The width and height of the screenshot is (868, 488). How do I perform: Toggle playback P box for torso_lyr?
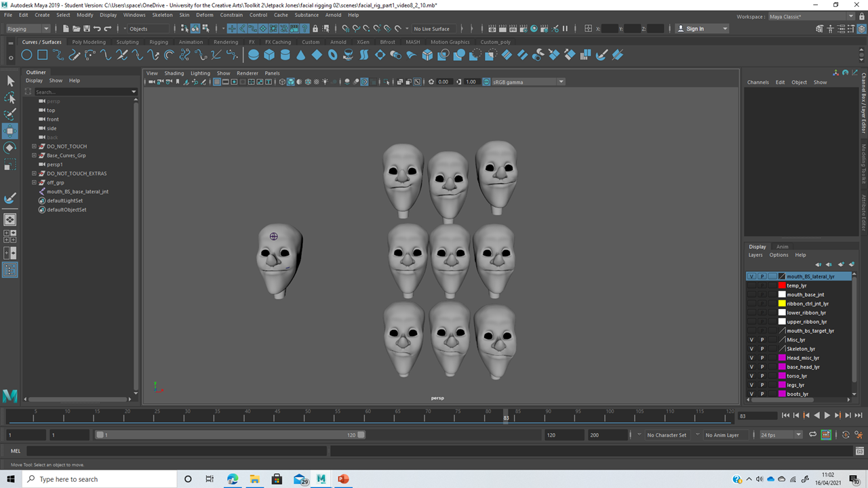pyautogui.click(x=762, y=376)
